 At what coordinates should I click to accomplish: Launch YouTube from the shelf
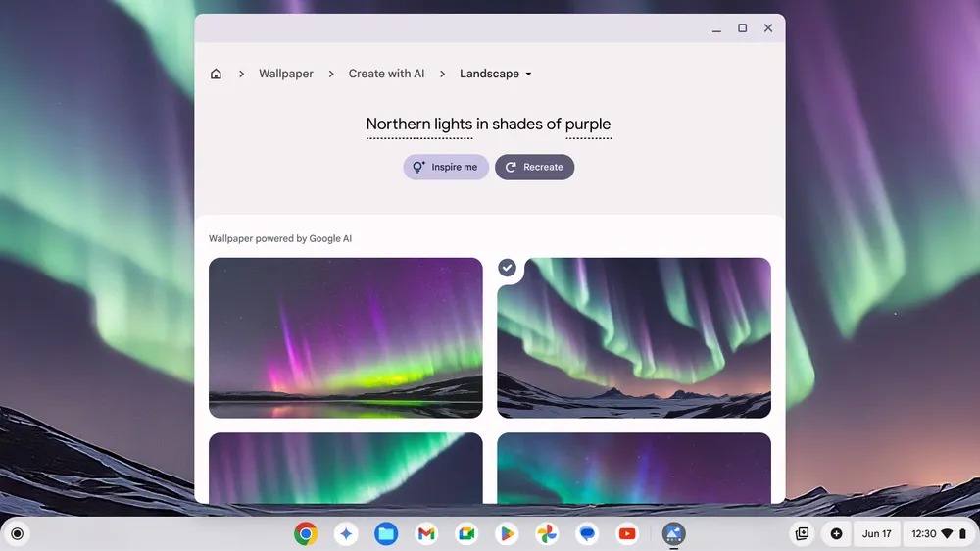[x=627, y=533]
